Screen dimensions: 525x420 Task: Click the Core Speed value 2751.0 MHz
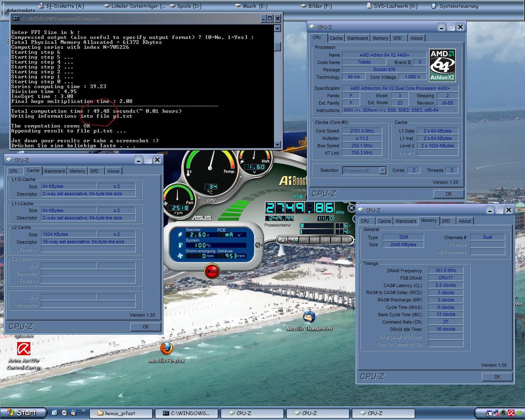pos(362,131)
